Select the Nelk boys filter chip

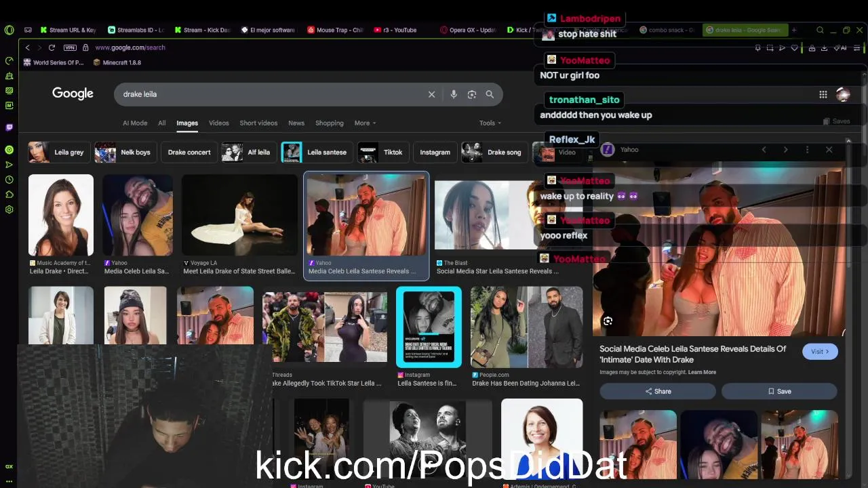[x=125, y=152]
